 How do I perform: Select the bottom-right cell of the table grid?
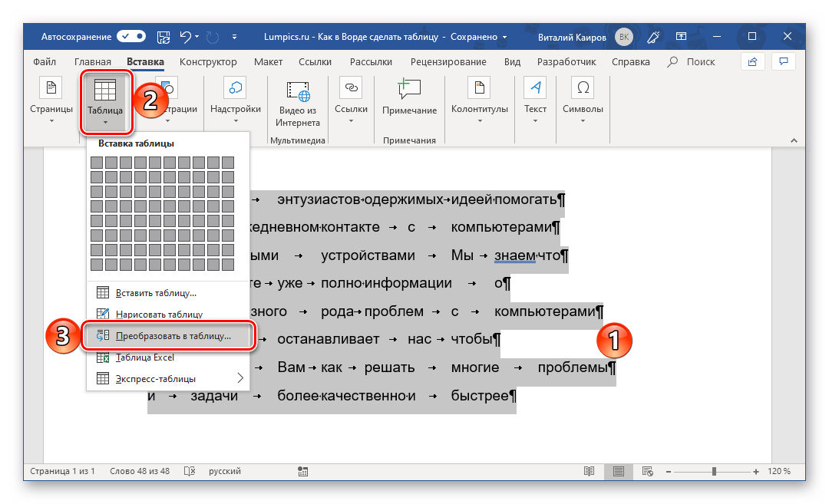click(x=228, y=265)
